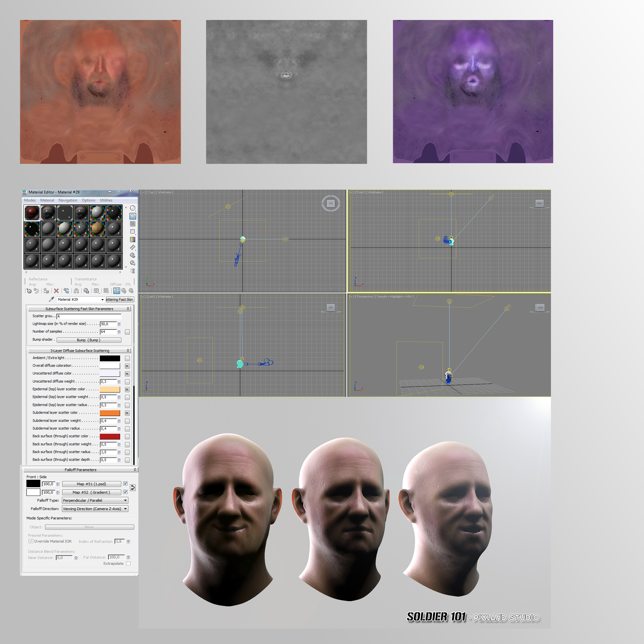Click the Put to Library icon
644x644 pixels.
(x=86, y=291)
